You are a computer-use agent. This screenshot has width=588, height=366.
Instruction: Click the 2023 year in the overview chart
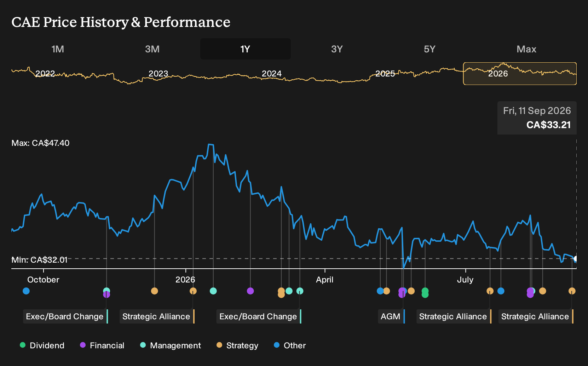click(158, 74)
